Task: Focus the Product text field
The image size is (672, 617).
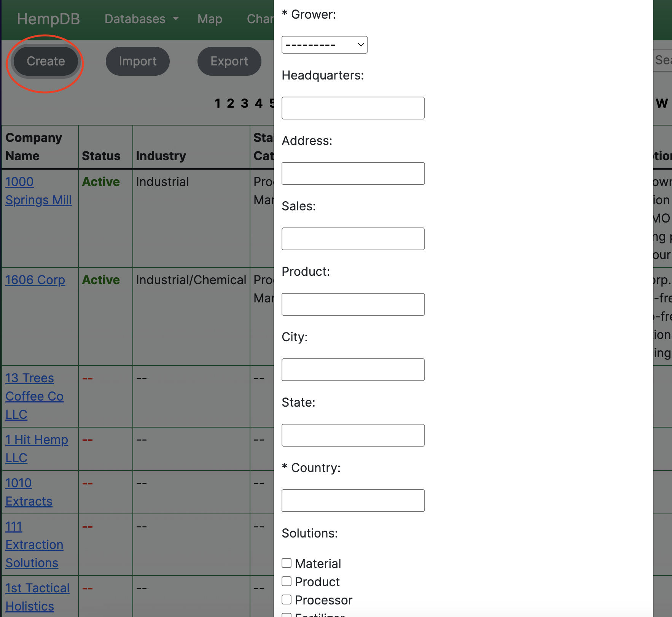Action: 353,304
